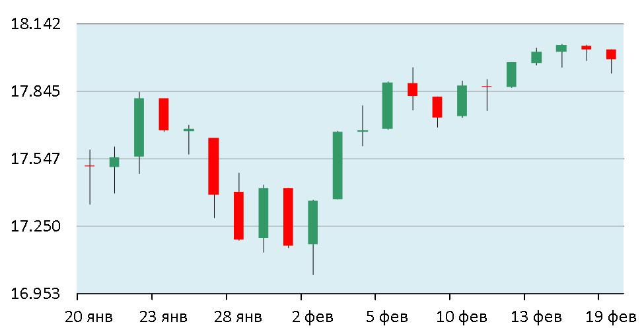The image size is (644, 334).
Task: Click the green candle above 10 фев
Action: (462, 101)
